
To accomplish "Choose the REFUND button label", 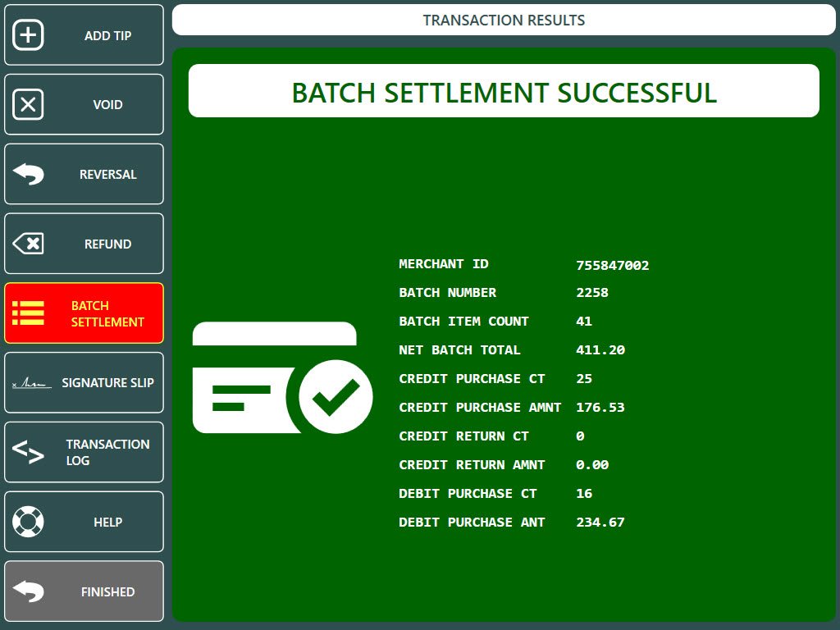I will pyautogui.click(x=107, y=244).
